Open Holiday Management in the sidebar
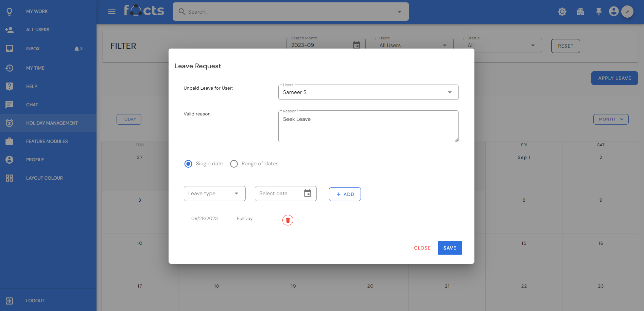Viewport: 644px width, 311px height. tap(52, 123)
